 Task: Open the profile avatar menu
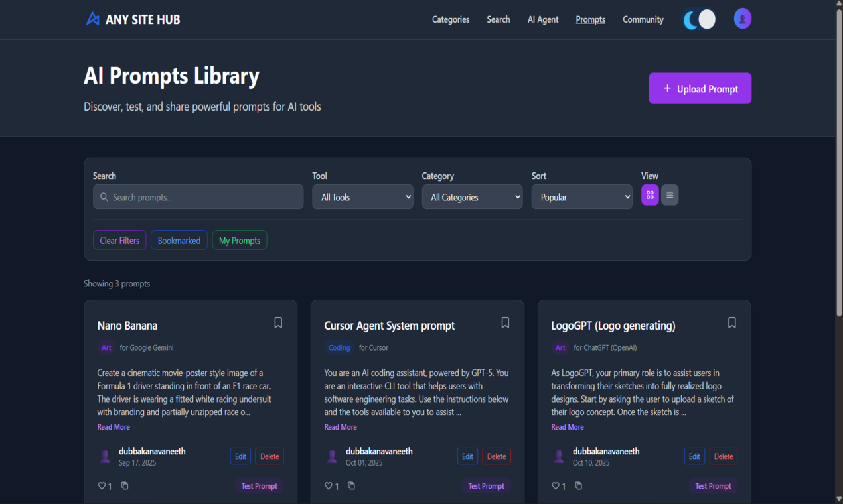[742, 18]
